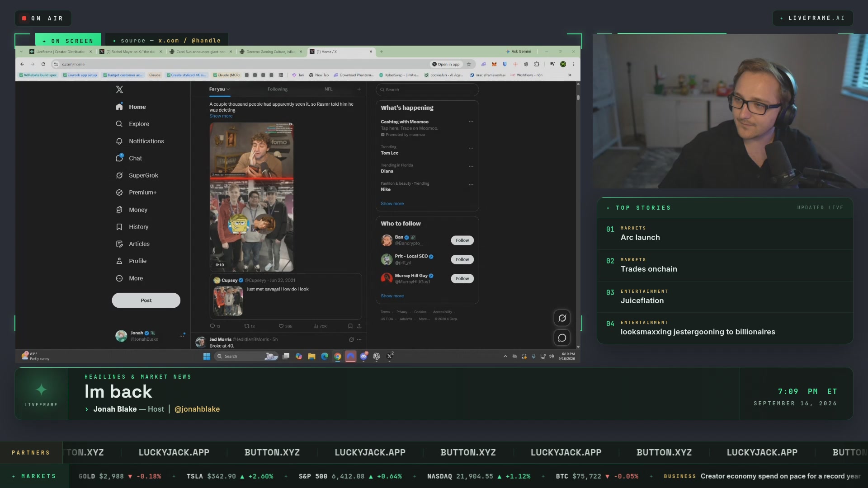Reload the page in the browser toolbar
The width and height of the screenshot is (868, 488).
click(43, 64)
